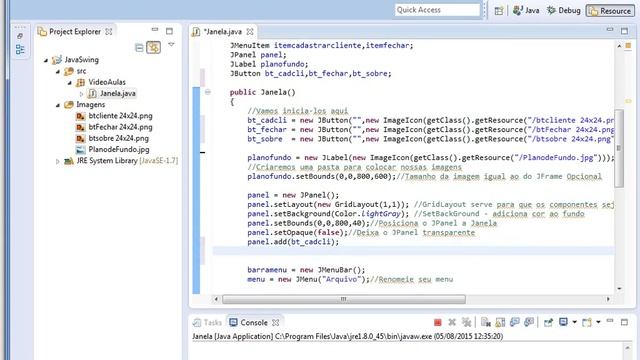
Task: Switch to the Java perspective
Action: point(526,11)
